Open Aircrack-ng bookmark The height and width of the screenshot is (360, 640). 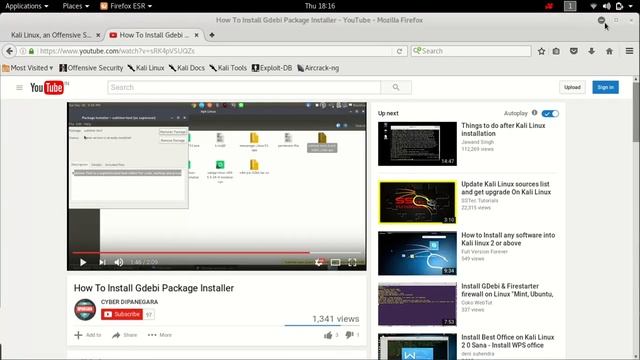(318, 68)
